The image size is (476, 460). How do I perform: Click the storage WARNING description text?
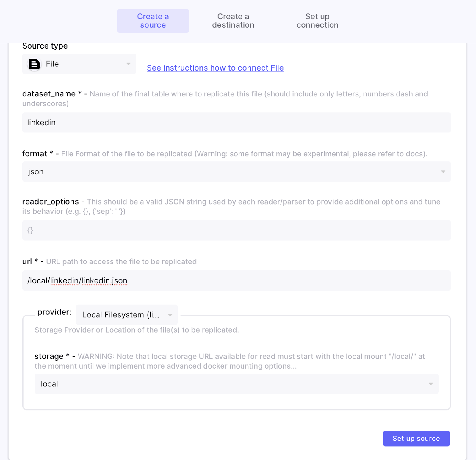tap(229, 361)
